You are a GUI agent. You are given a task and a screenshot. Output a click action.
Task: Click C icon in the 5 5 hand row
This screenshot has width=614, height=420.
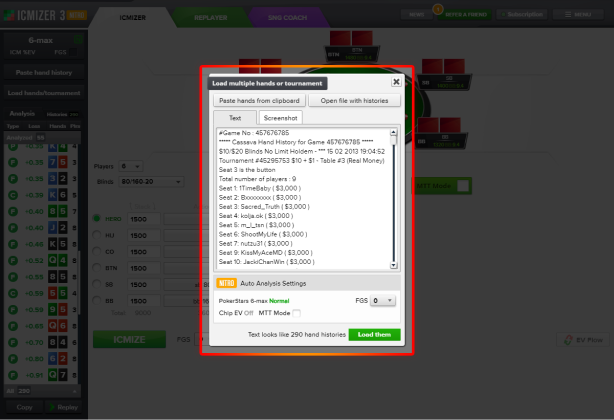pyautogui.click(x=13, y=293)
